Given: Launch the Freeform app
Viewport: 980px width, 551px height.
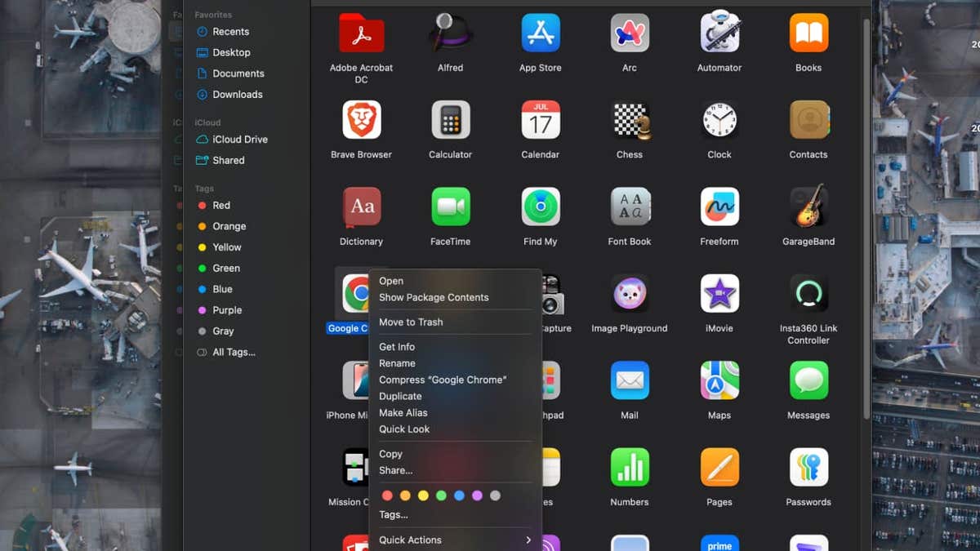Looking at the screenshot, I should 719,207.
